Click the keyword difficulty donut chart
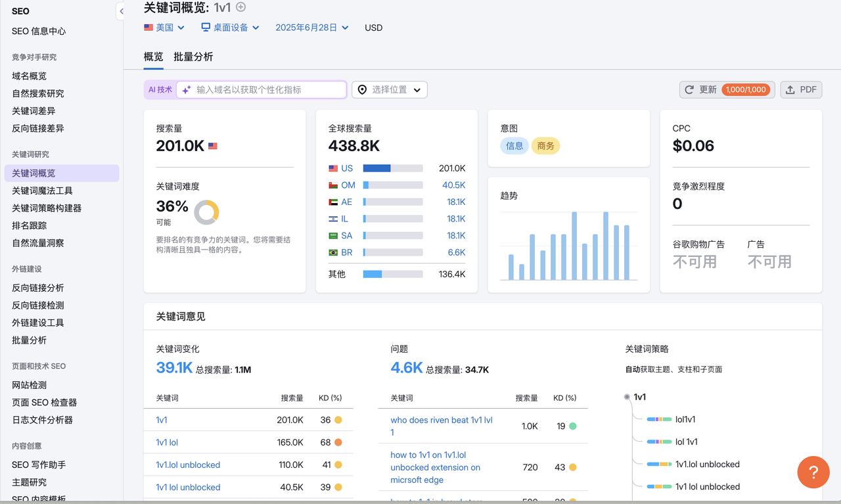 [206, 212]
